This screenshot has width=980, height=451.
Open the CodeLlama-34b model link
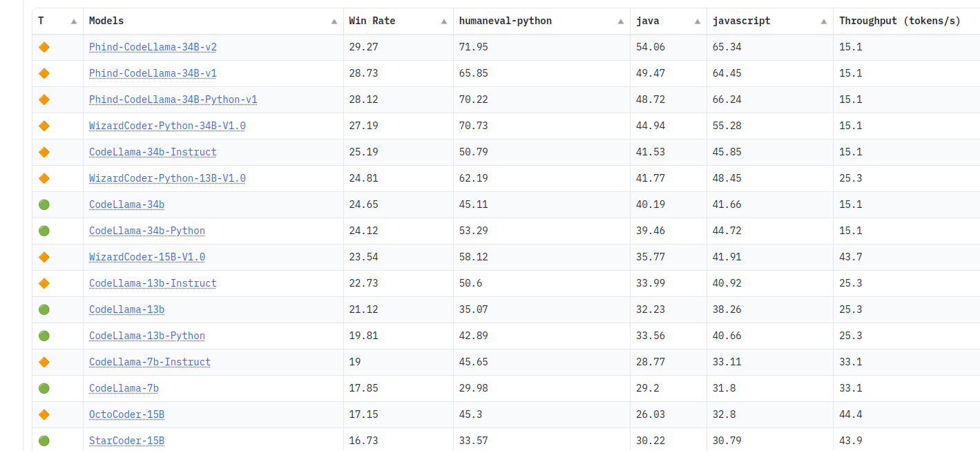pyautogui.click(x=127, y=204)
